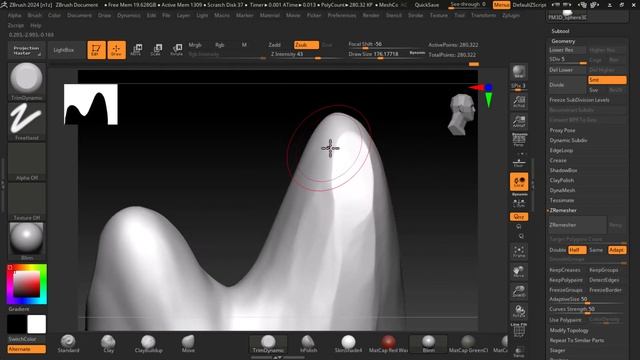Viewport: 640px width, 360px height.
Task: Toggle the Xyz rotation button
Action: coord(519,217)
